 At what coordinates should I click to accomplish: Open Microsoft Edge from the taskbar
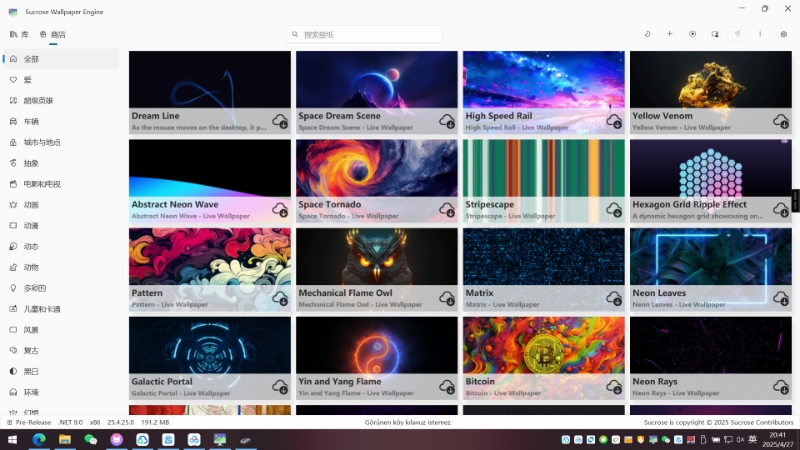click(39, 439)
